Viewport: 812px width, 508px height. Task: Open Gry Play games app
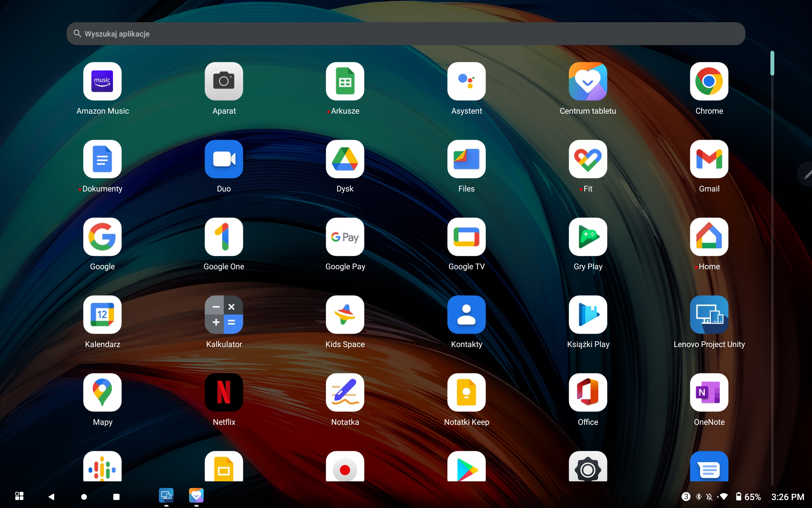pos(588,237)
